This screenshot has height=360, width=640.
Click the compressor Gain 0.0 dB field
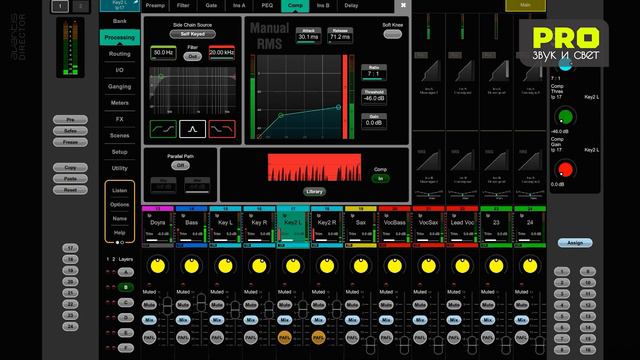click(x=374, y=122)
